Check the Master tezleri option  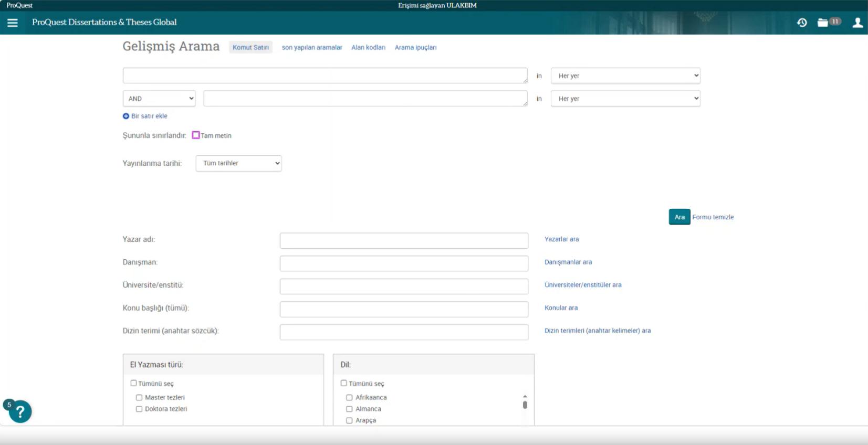[x=139, y=398]
